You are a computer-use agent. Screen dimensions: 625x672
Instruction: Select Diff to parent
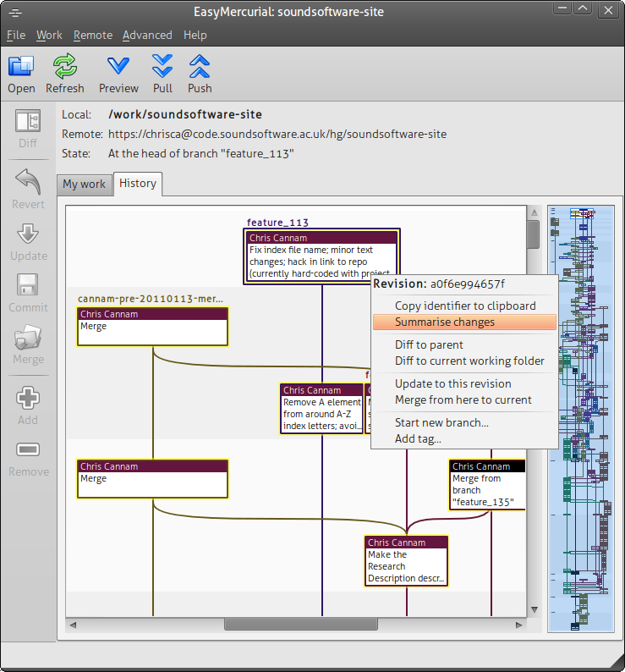coord(465,344)
